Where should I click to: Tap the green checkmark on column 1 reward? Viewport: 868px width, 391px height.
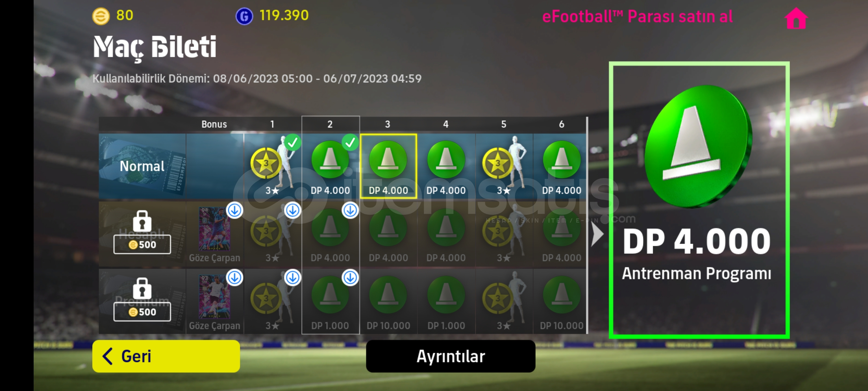click(x=293, y=142)
